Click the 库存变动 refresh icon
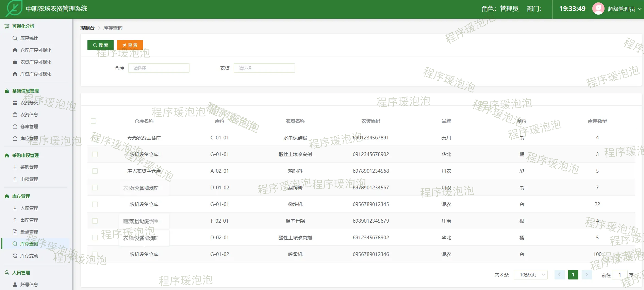The width and height of the screenshot is (644, 290). pos(15,256)
